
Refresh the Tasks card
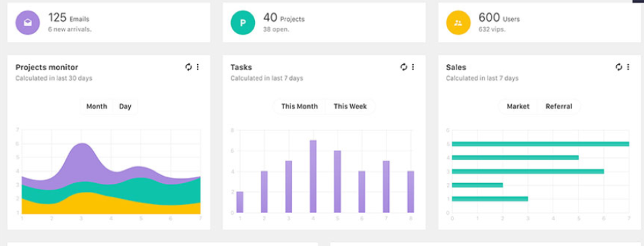click(x=404, y=67)
